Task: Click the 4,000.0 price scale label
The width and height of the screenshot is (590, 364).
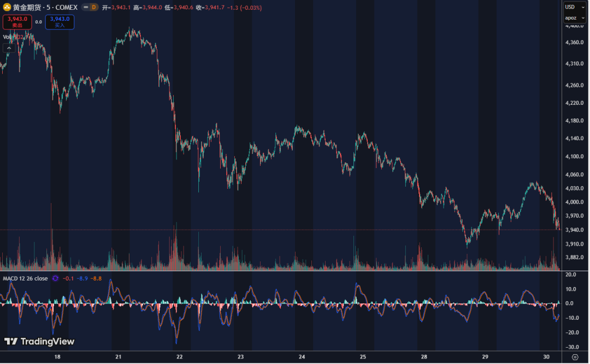Action: coord(574,202)
